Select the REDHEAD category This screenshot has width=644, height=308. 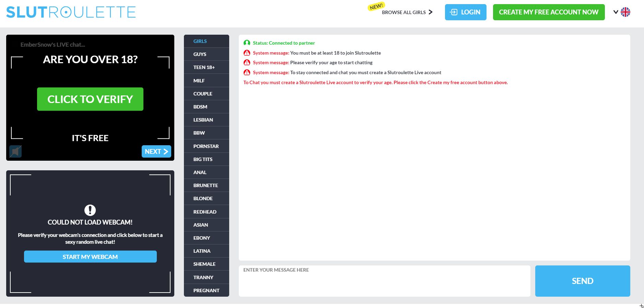coord(207,212)
